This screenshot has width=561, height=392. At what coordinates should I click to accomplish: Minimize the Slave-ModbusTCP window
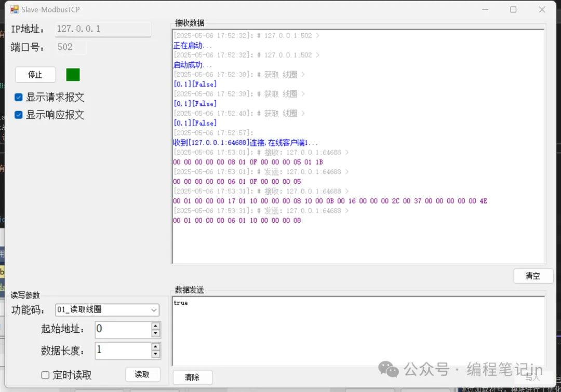485,10
